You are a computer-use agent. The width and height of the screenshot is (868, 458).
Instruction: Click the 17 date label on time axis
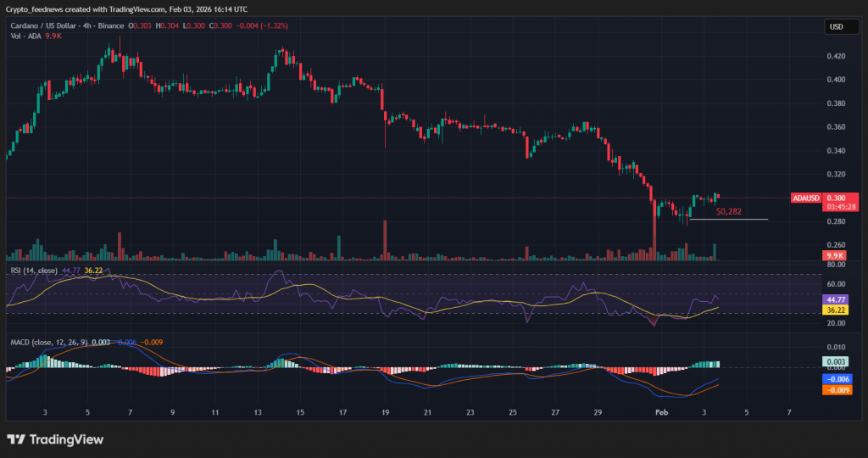coord(342,412)
